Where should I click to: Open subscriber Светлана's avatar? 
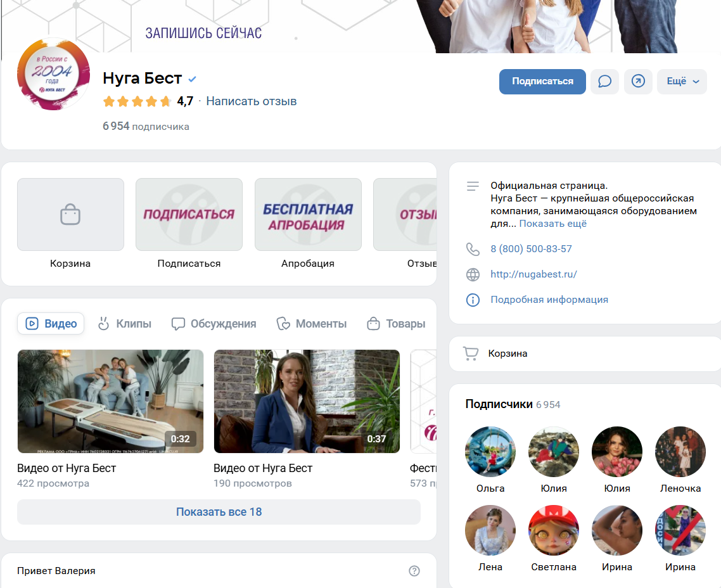click(554, 530)
